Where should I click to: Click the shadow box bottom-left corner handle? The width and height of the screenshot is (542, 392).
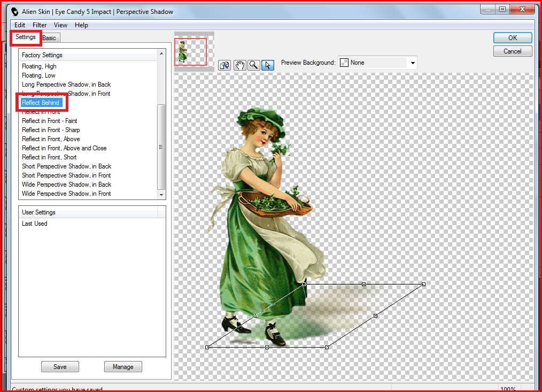coord(207,347)
